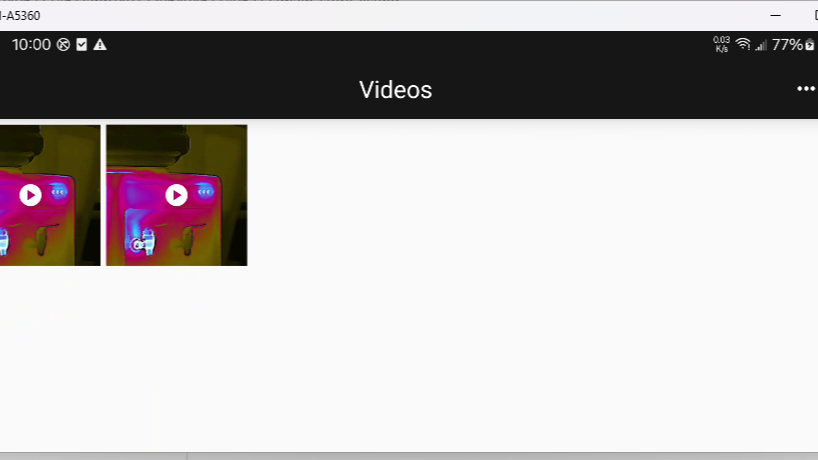Tap the Wi-Fi signal icon
818x460 pixels.
tap(743, 45)
